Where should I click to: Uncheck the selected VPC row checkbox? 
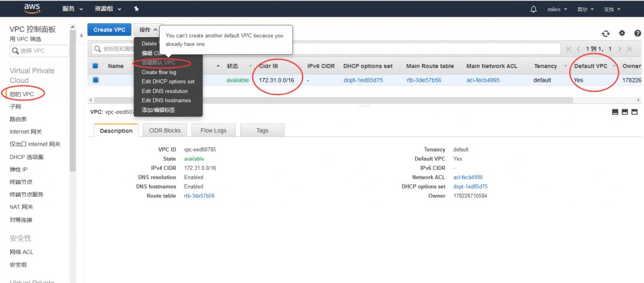point(96,80)
